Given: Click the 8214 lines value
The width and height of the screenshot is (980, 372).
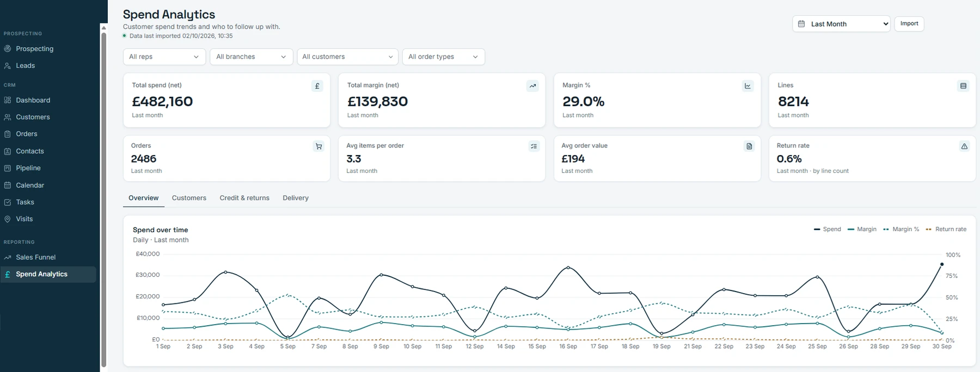Looking at the screenshot, I should (793, 102).
